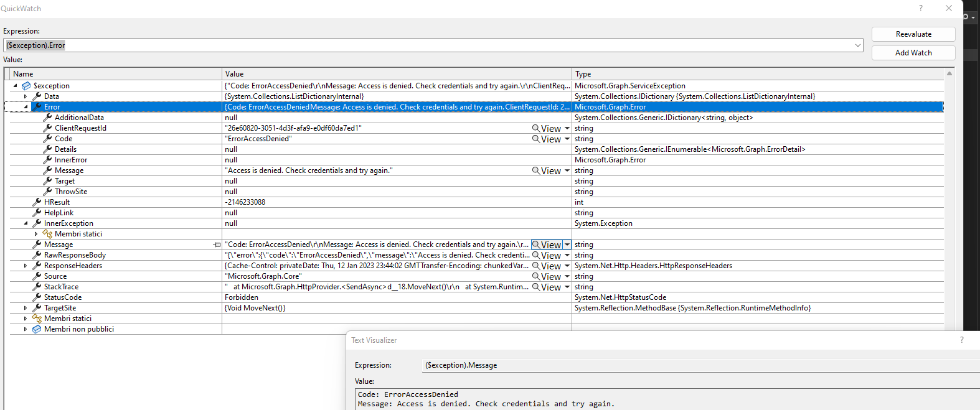Viewport: 980px width, 410px height.
Task: Click the Membri non pubblici cube icon
Action: coord(37,329)
